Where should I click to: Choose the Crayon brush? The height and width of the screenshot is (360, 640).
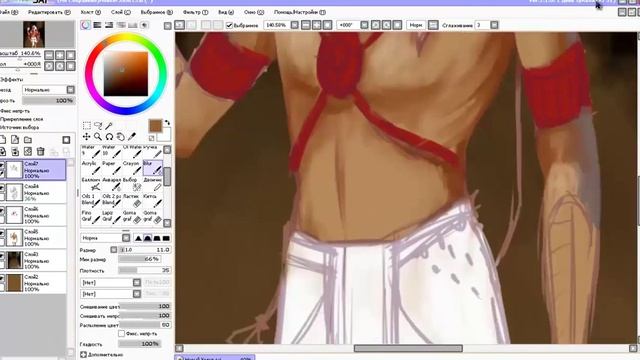pos(132,168)
